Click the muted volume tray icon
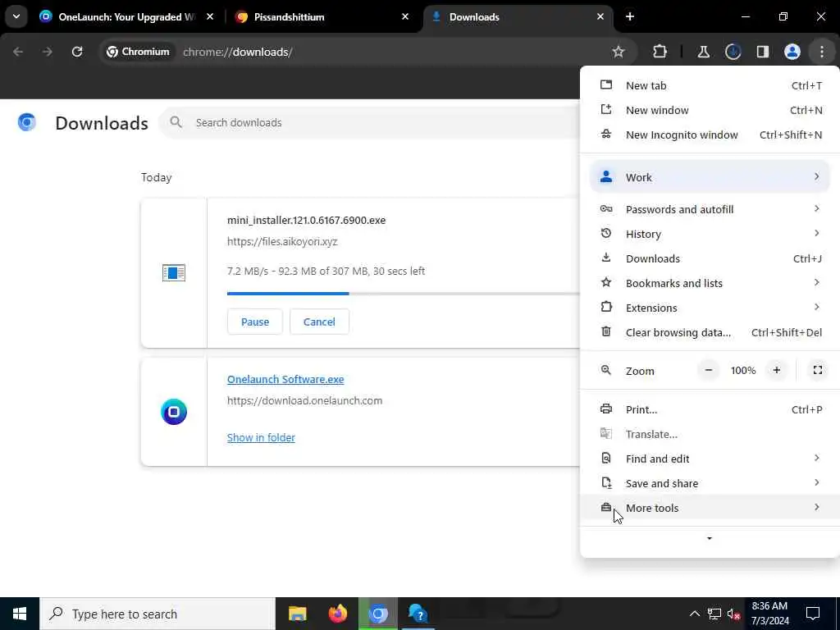The image size is (840, 630). coord(733,614)
